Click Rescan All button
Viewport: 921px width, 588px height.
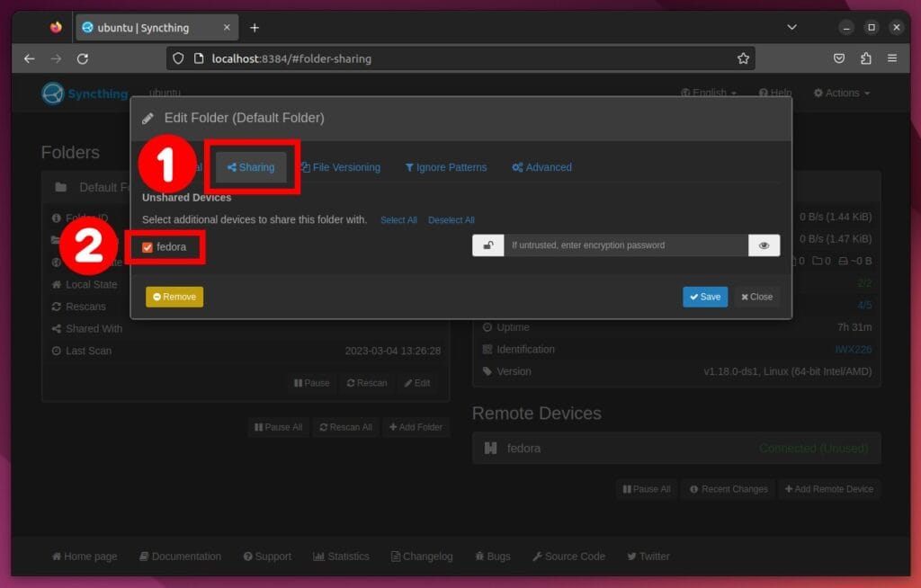[x=346, y=427]
